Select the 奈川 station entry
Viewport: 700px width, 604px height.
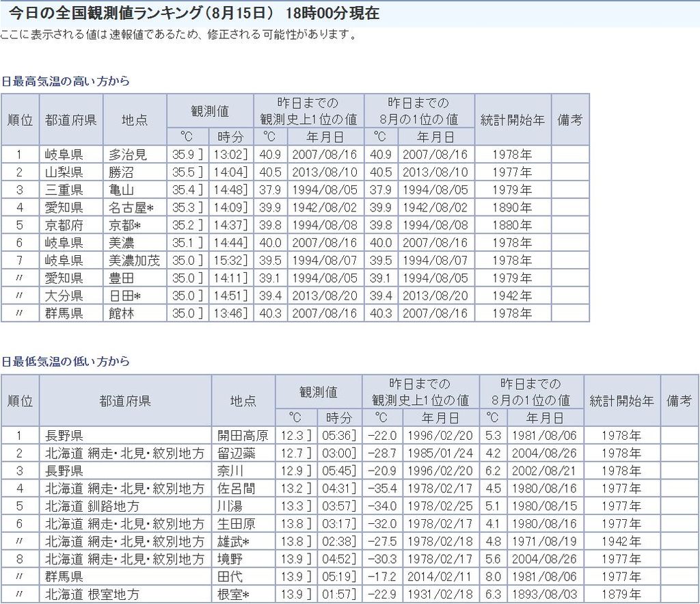(230, 471)
